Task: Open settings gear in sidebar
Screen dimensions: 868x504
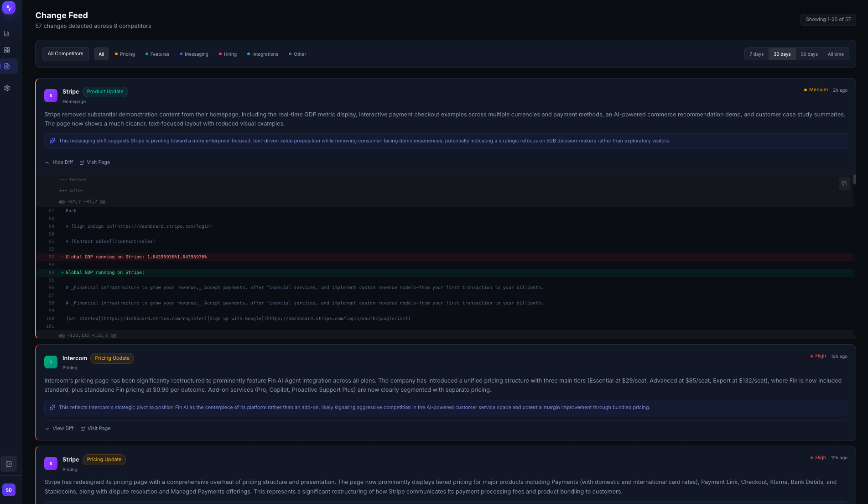Action: click(x=7, y=88)
